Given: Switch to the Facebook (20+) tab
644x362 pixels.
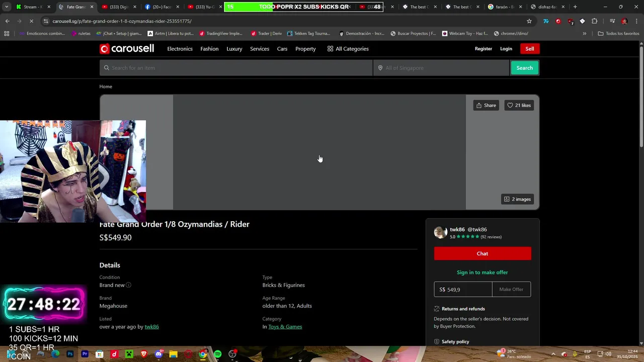Looking at the screenshot, I should click(162, 7).
